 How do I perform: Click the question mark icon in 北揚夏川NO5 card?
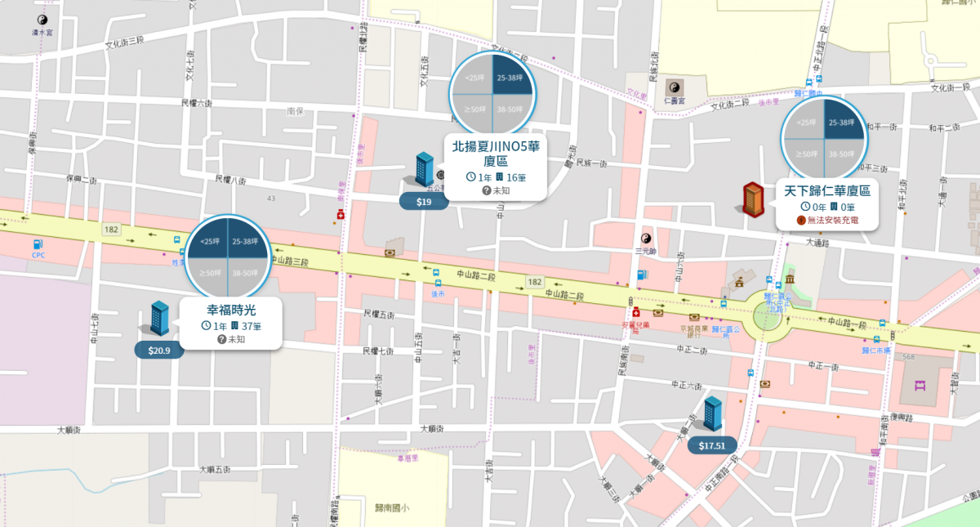(x=487, y=190)
